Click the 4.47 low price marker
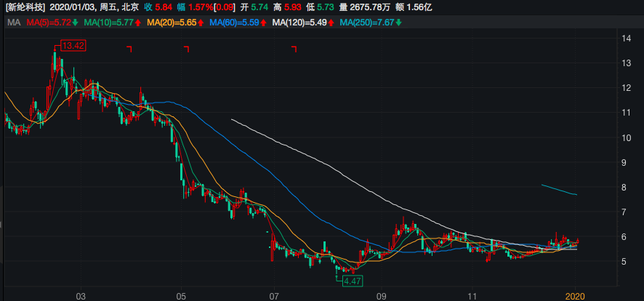 tap(352, 281)
